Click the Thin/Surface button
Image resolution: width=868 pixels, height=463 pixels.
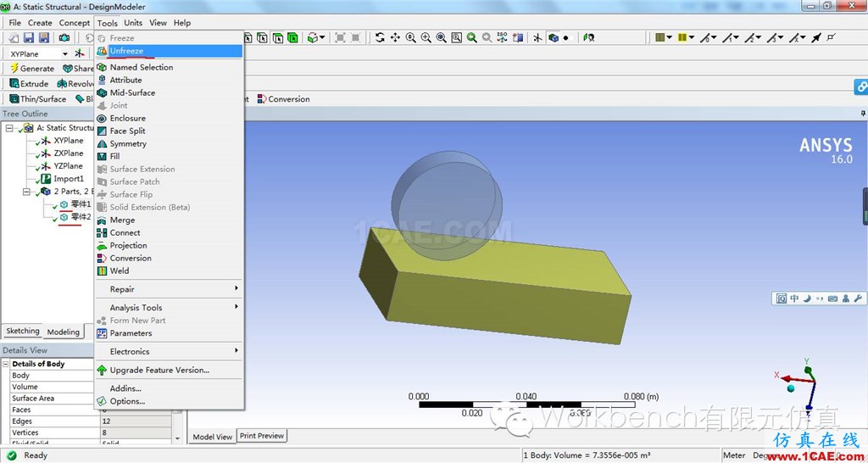(37, 99)
